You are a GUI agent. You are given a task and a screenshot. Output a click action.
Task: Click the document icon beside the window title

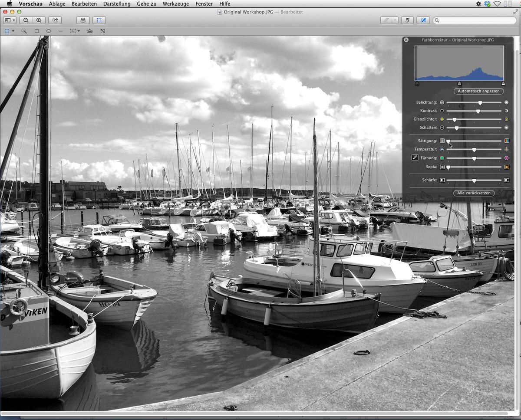220,12
